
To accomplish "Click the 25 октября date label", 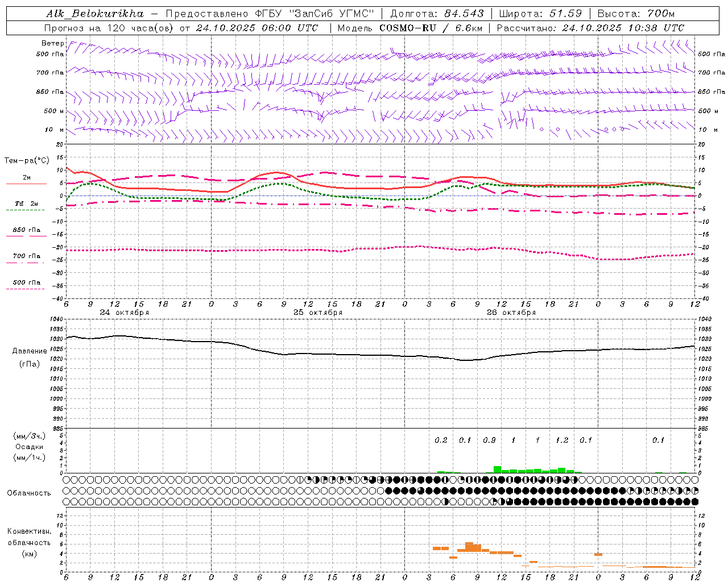I will pyautogui.click(x=318, y=313).
